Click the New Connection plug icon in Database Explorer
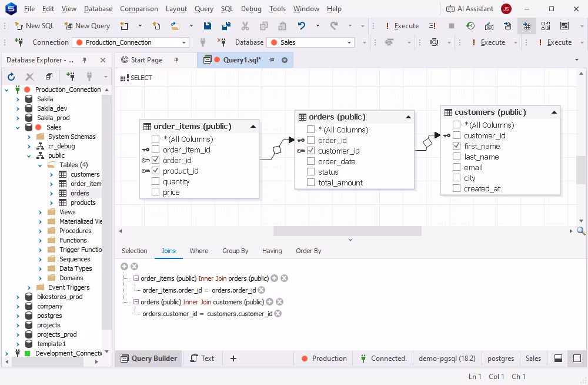This screenshot has height=385, width=588. coord(70,77)
